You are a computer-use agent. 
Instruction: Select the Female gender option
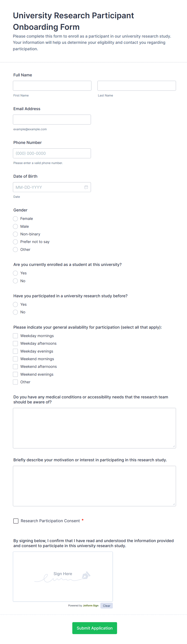[x=15, y=219]
